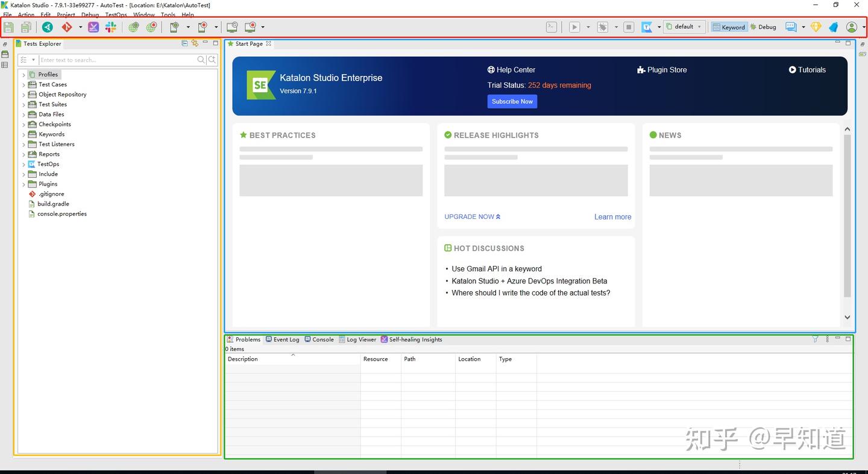Click the Start Page vertical scrollbar
The width and height of the screenshot is (868, 474).
847,216
